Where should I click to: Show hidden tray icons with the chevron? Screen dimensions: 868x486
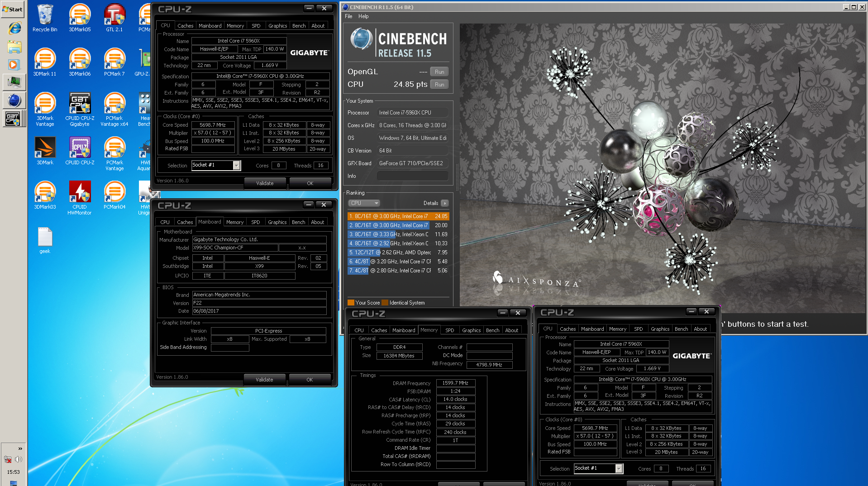(x=20, y=448)
